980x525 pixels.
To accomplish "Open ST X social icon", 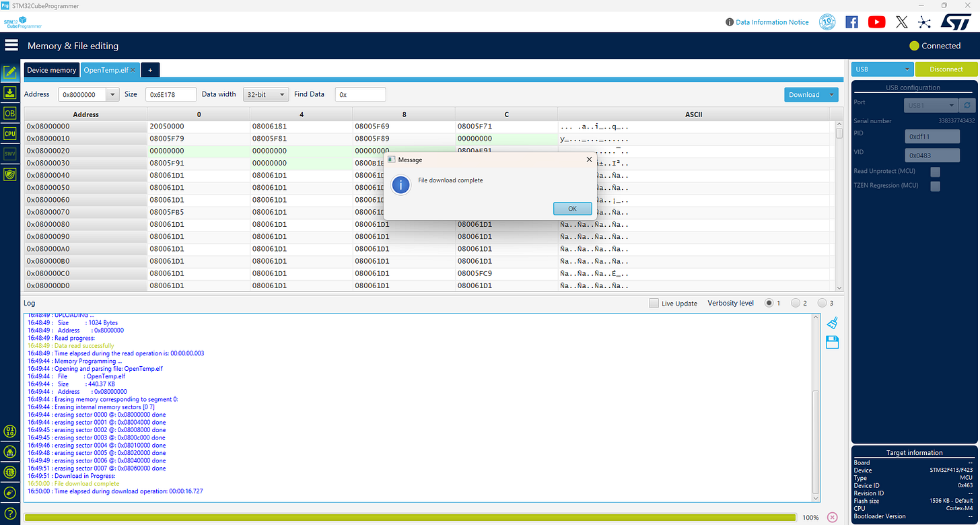I will coord(902,22).
